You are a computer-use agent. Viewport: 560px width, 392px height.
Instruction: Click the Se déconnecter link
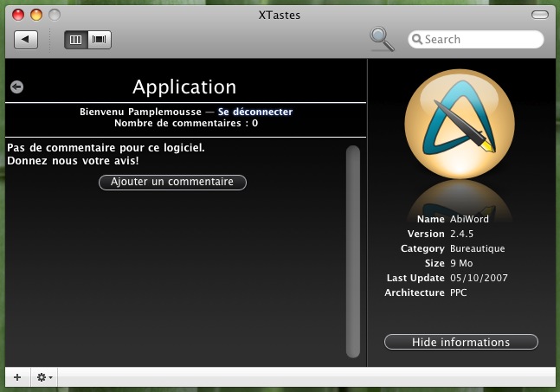tap(255, 112)
